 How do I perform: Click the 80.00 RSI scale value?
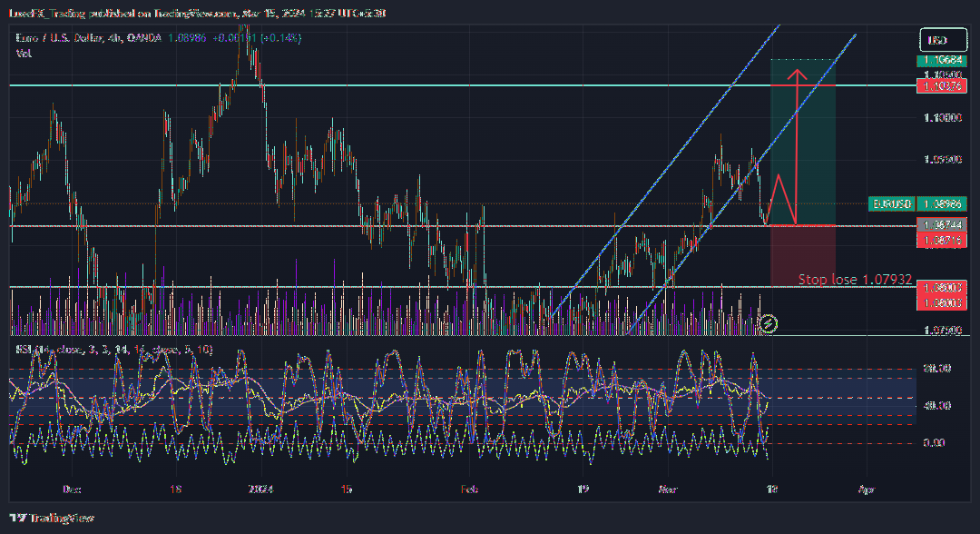(936, 369)
